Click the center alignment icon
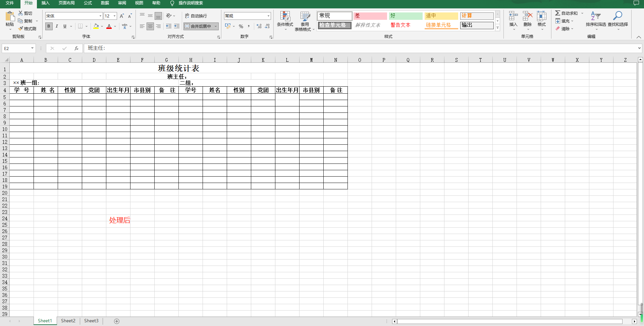Viewport: 644px width, 326px height. point(150,26)
